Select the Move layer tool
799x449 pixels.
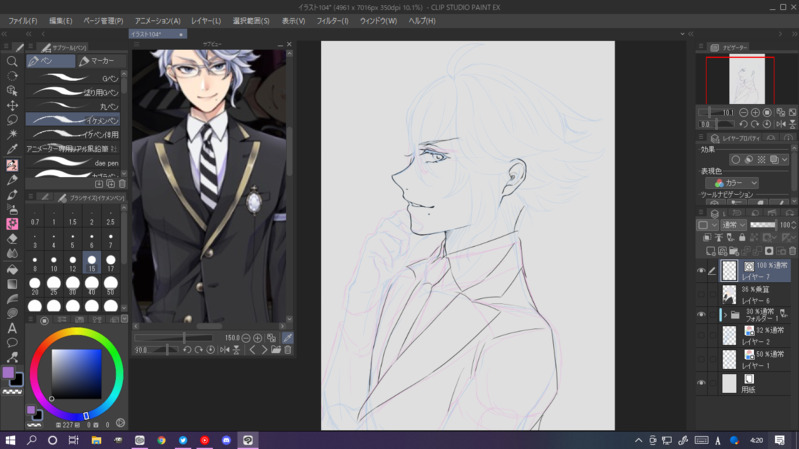pos(12,105)
